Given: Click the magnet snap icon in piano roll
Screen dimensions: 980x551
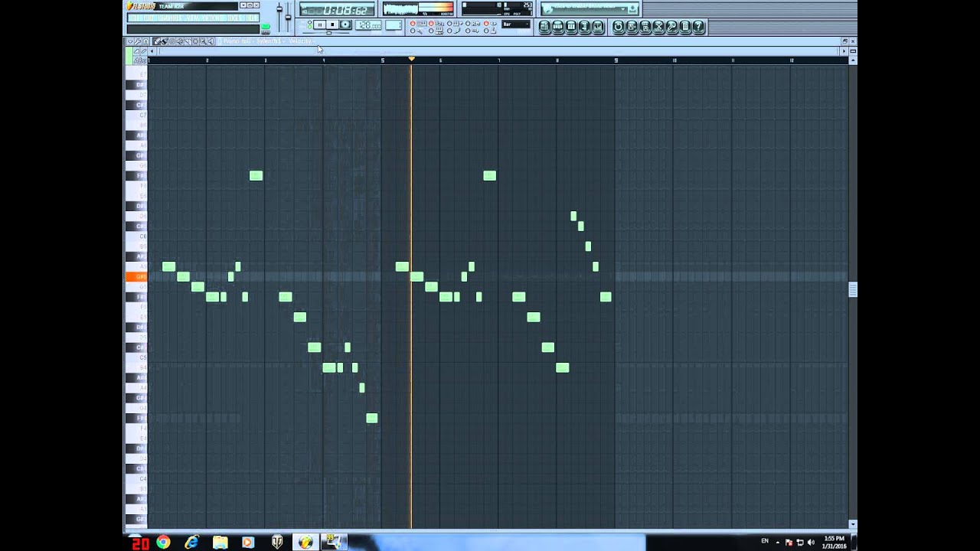Looking at the screenshot, I should [x=145, y=41].
